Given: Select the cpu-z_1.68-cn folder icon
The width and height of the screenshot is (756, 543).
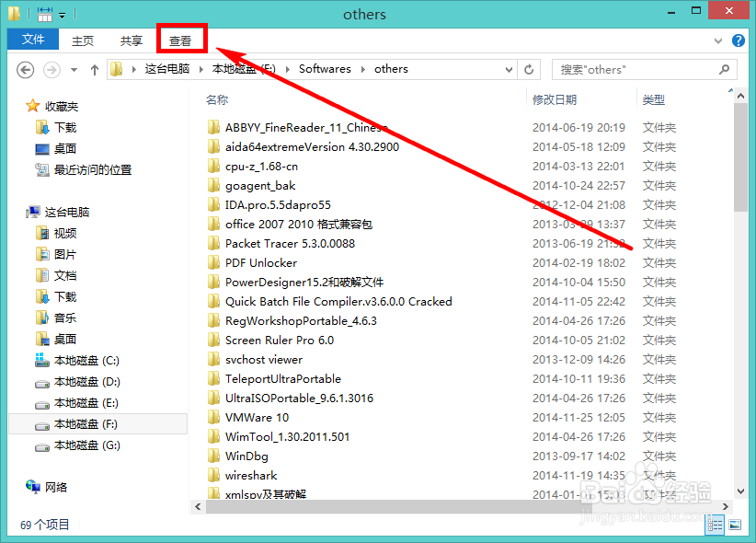Looking at the screenshot, I should [213, 166].
